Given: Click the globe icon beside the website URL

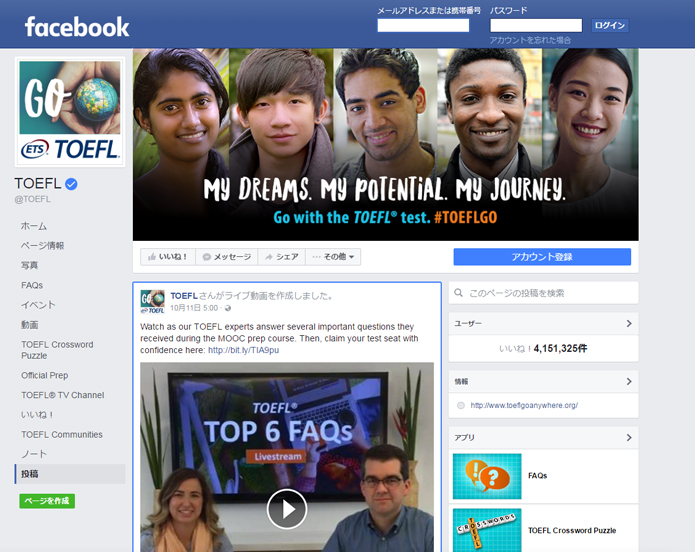Looking at the screenshot, I should coord(461,405).
